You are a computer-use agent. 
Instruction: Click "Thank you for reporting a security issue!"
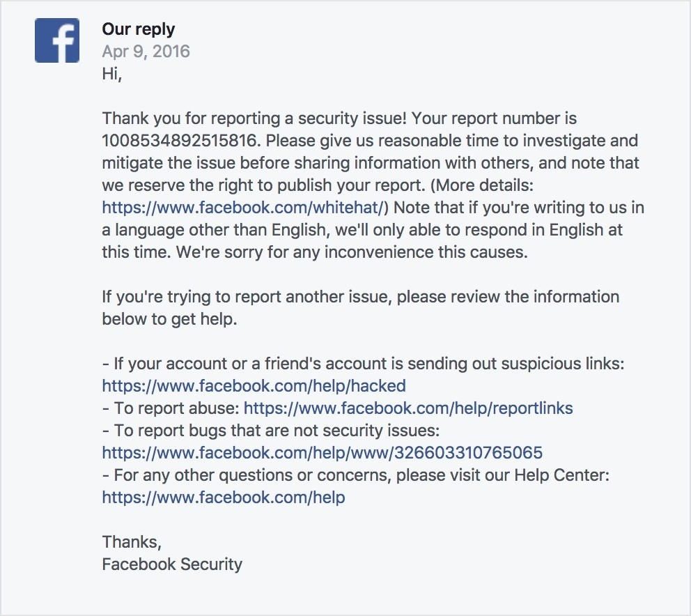(256, 118)
